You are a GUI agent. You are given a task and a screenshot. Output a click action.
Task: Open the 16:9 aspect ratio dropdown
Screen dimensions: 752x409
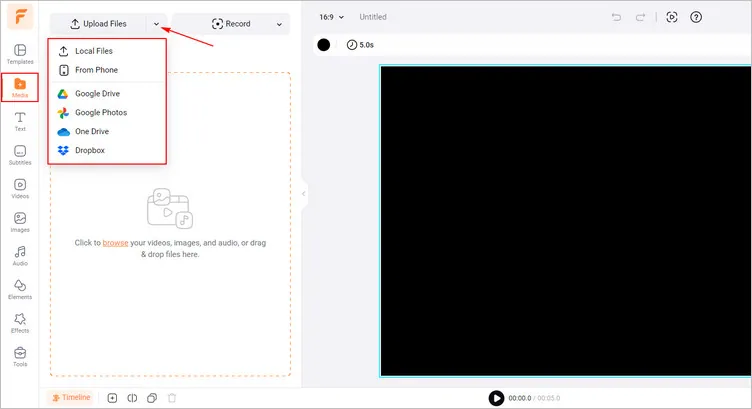tap(331, 17)
